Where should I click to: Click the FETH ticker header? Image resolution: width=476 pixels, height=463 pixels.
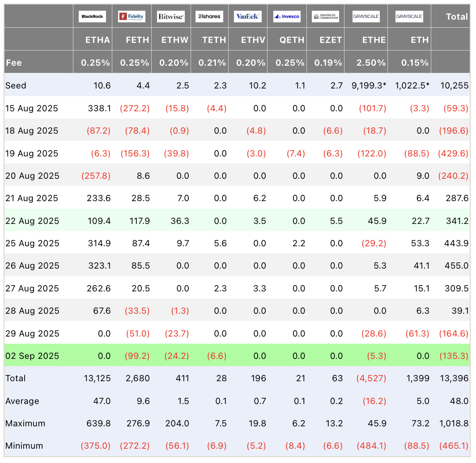(x=137, y=40)
